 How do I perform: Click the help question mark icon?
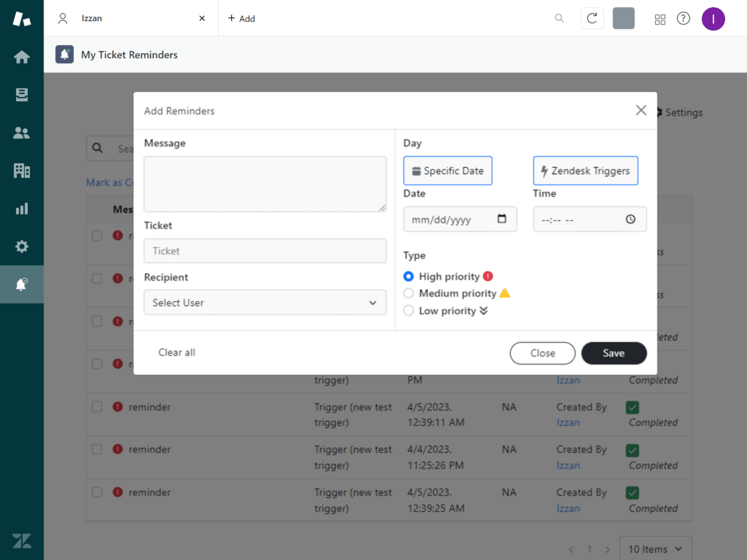[684, 19]
